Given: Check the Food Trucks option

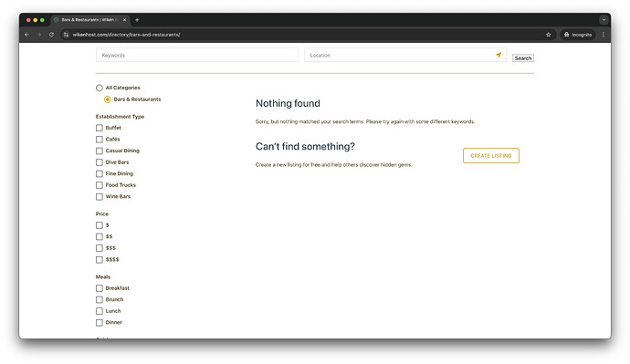Looking at the screenshot, I should click(100, 185).
